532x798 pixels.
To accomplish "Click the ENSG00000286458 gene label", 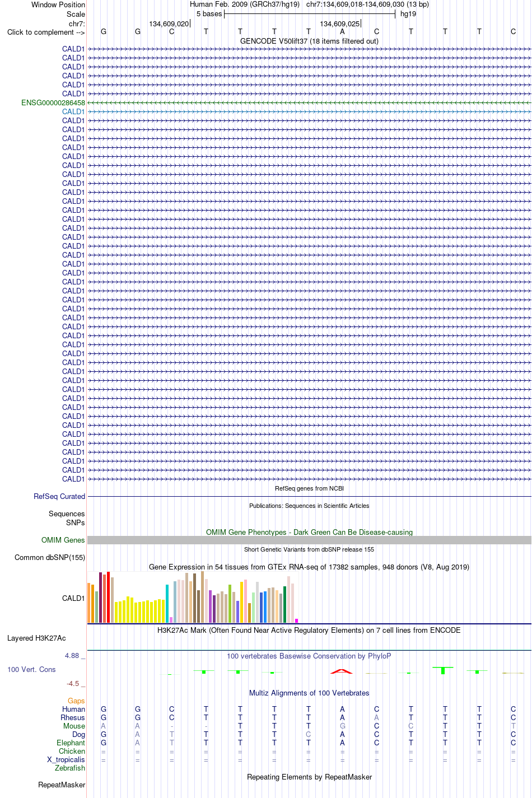I will coord(53,102).
